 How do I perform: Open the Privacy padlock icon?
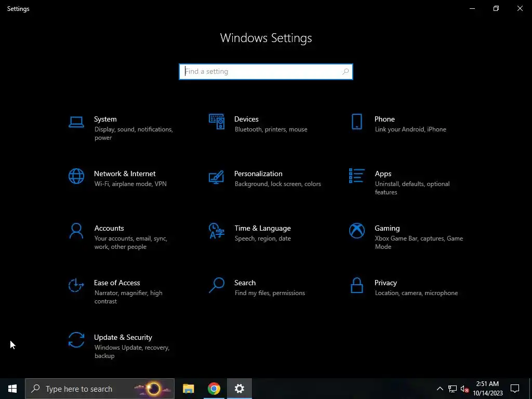pyautogui.click(x=356, y=285)
